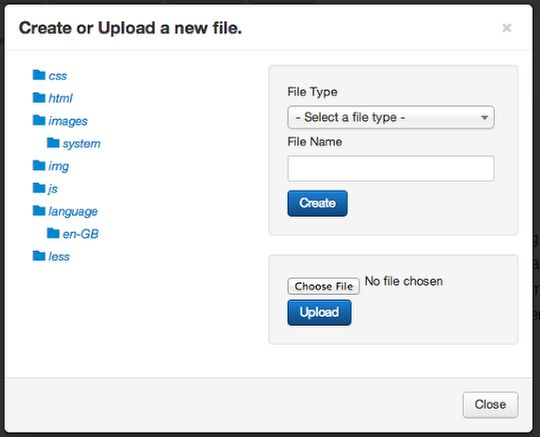Click the js folder icon
Viewport: 540px width, 437px height.
[39, 188]
